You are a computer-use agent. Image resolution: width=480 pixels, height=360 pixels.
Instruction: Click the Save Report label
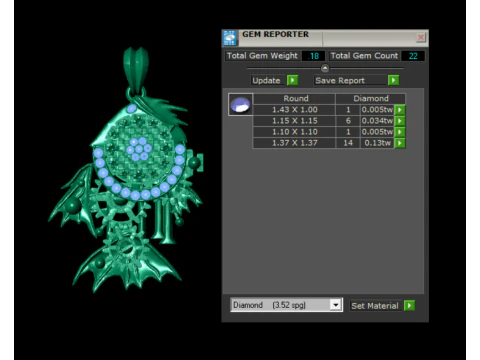point(350,80)
